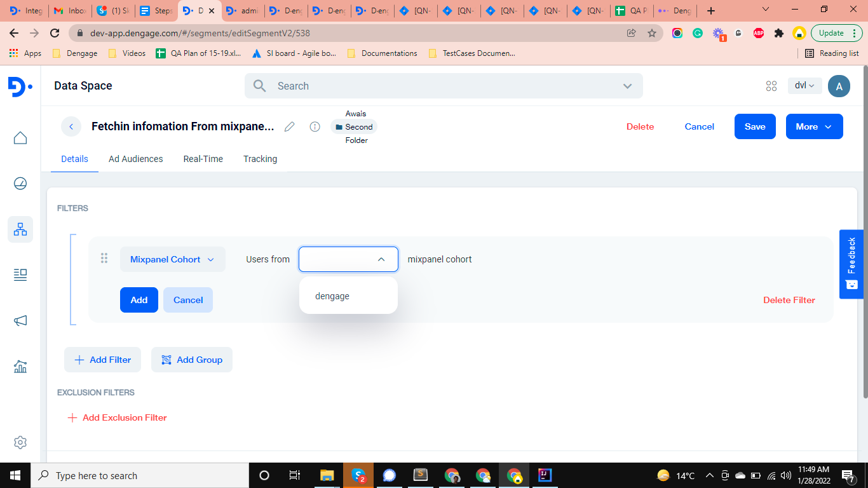This screenshot has width=868, height=488.
Task: Expand the Mixpanel Cohort filter type dropdown
Action: [172, 259]
